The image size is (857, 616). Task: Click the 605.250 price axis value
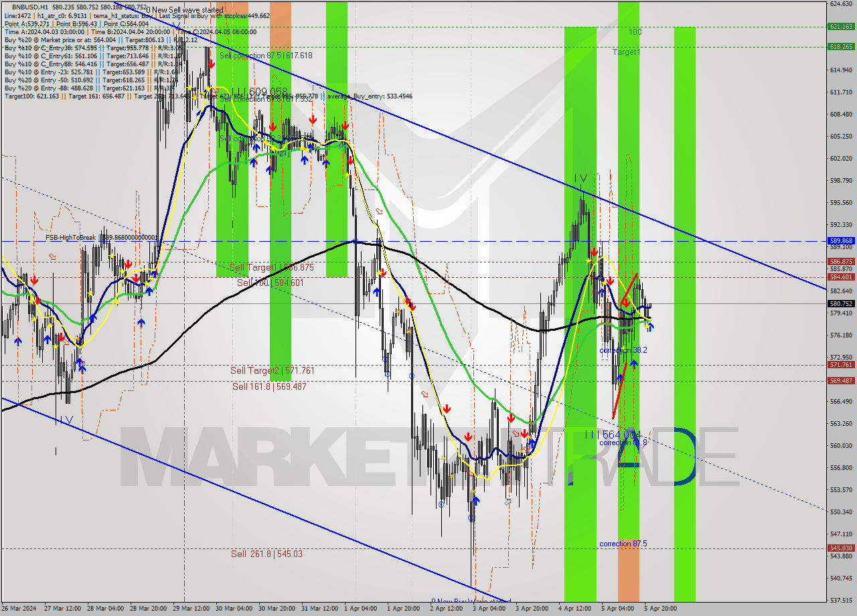pos(841,137)
